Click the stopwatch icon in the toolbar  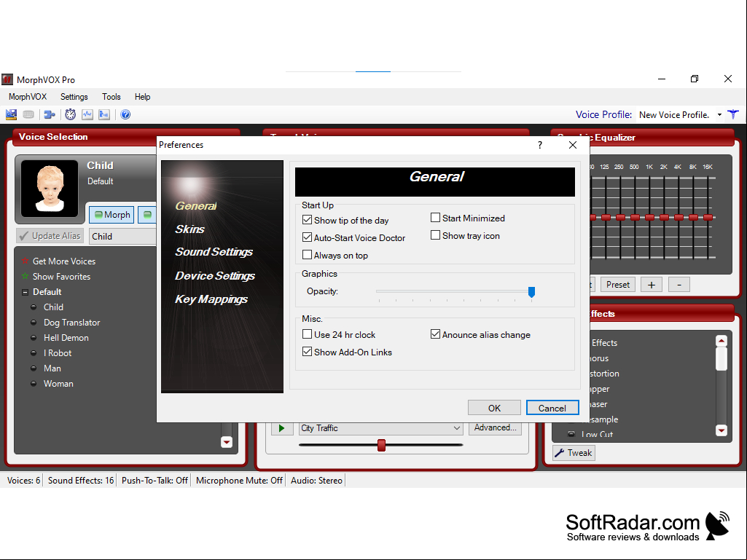coord(71,114)
